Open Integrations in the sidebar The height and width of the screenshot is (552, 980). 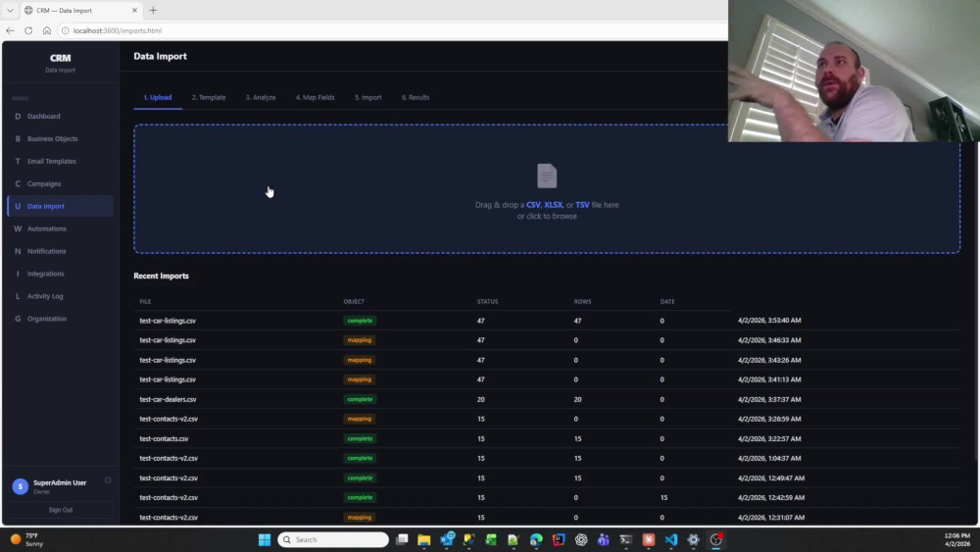pos(60,274)
